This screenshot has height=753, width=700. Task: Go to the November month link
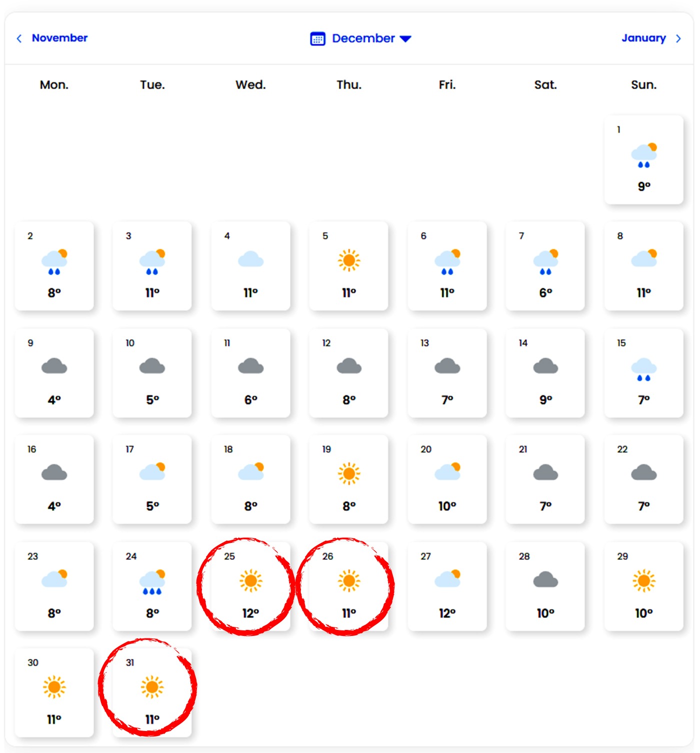point(59,38)
